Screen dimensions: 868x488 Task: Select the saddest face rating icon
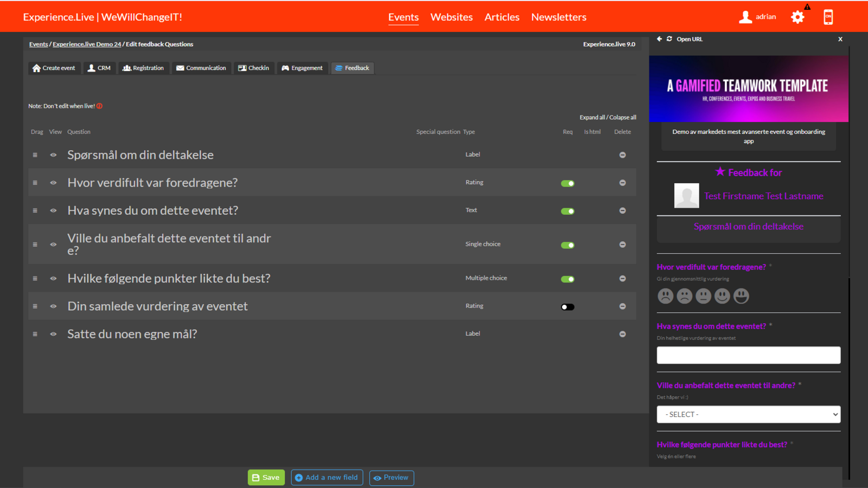(x=665, y=296)
